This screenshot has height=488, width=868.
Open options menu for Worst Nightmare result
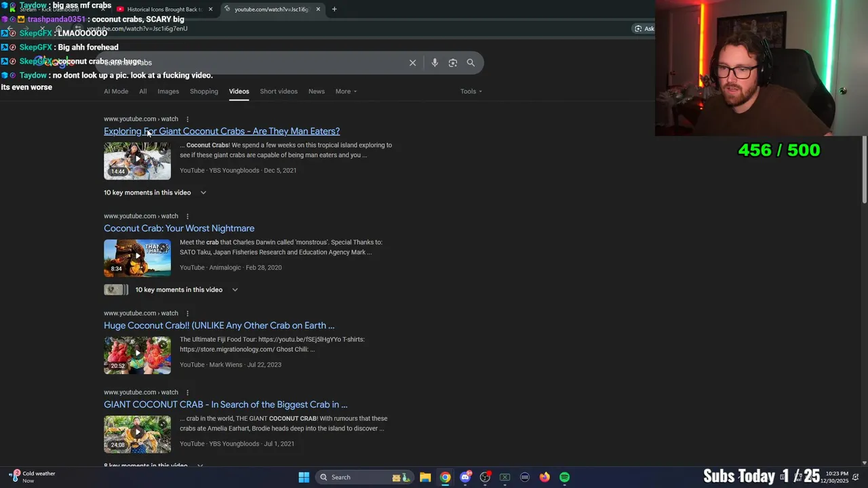click(187, 216)
